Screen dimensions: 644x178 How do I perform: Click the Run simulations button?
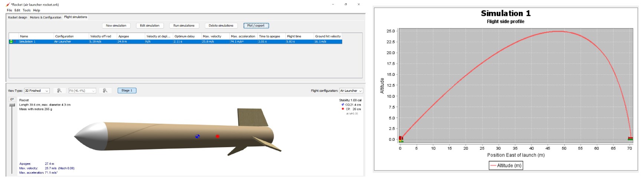184,26
